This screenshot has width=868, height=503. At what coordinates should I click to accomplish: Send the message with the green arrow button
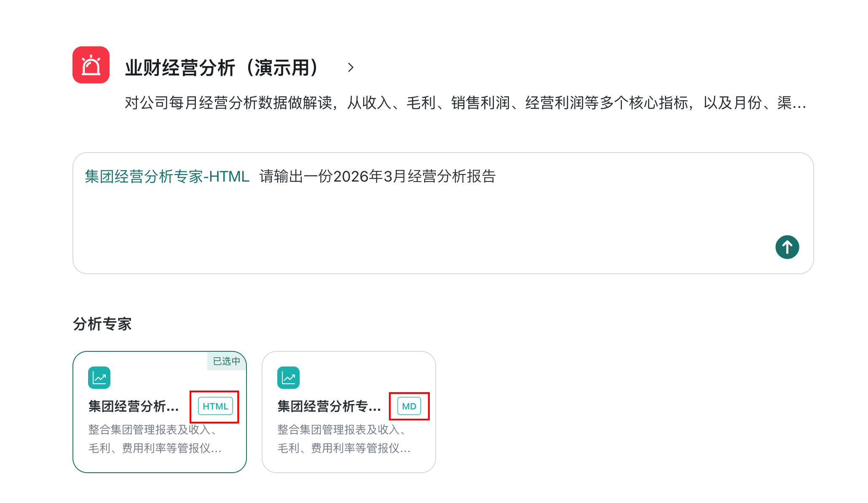787,247
